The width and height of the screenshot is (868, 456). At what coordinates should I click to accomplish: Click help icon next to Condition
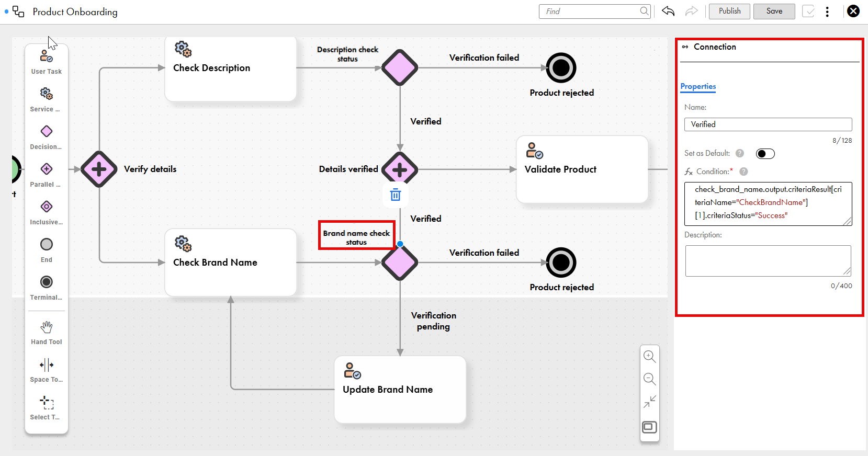pos(743,172)
